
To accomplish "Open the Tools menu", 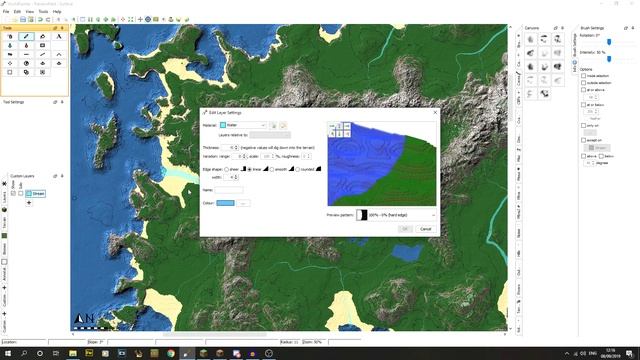I will (x=43, y=11).
